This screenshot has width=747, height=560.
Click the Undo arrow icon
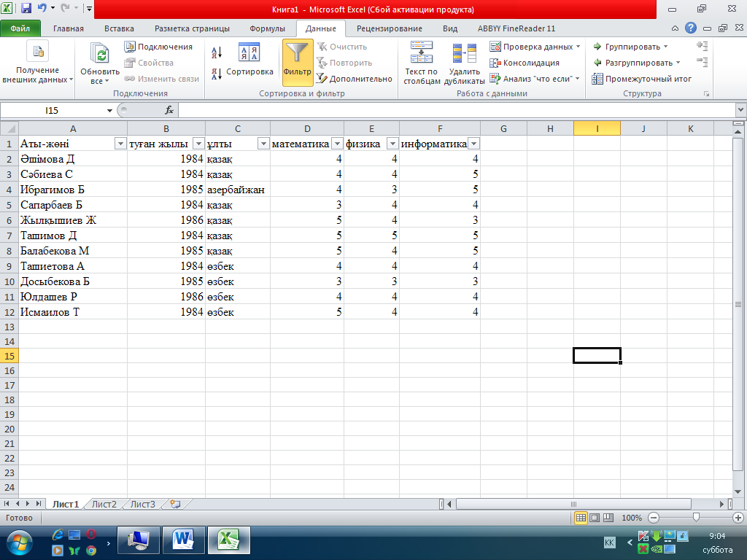click(x=42, y=8)
